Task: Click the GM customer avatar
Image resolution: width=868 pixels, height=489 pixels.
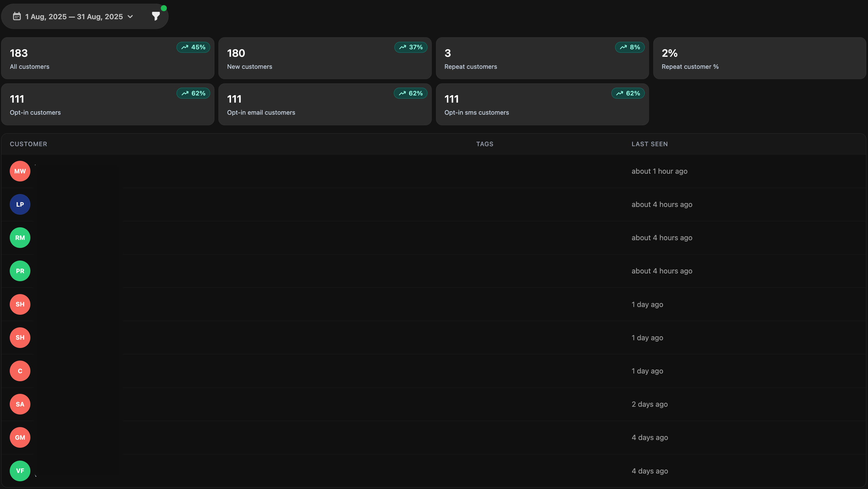Action: [x=20, y=437]
